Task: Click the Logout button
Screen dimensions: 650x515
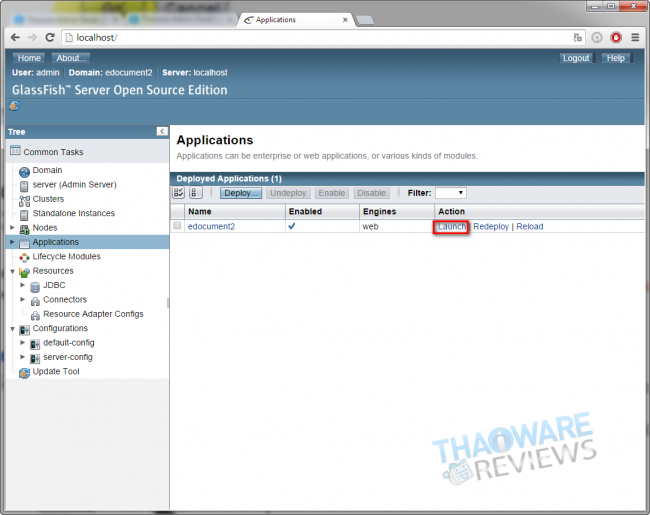Action: pos(576,58)
